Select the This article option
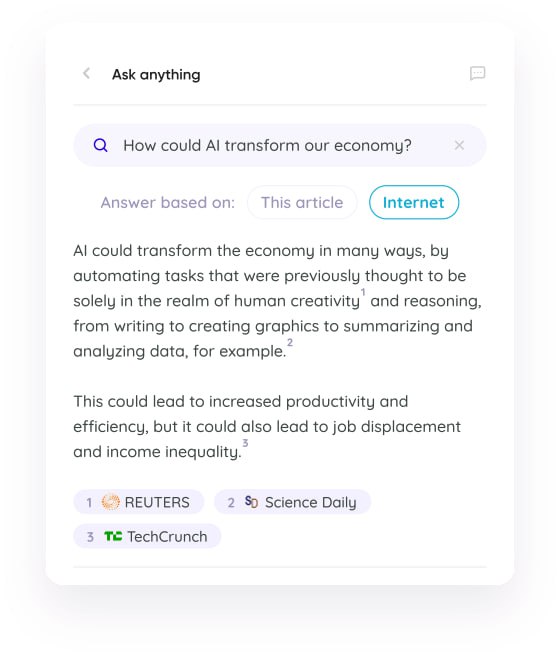The image size is (560, 653). [302, 202]
